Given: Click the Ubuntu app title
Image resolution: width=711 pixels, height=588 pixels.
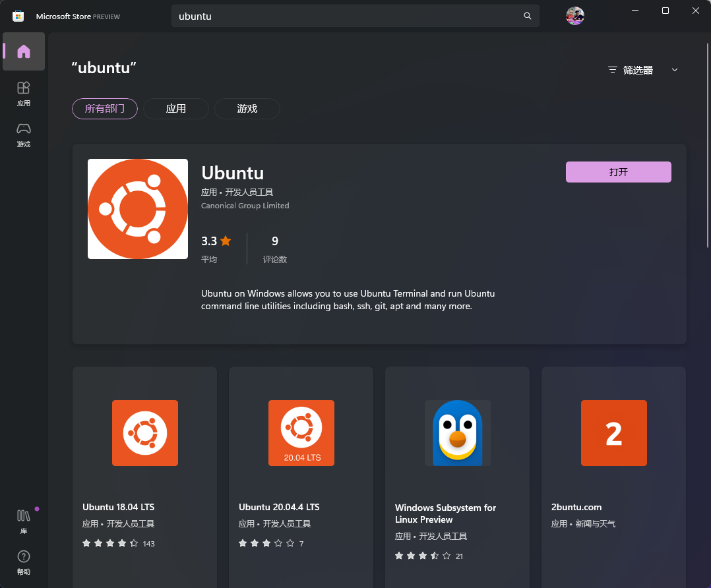Looking at the screenshot, I should tap(233, 173).
